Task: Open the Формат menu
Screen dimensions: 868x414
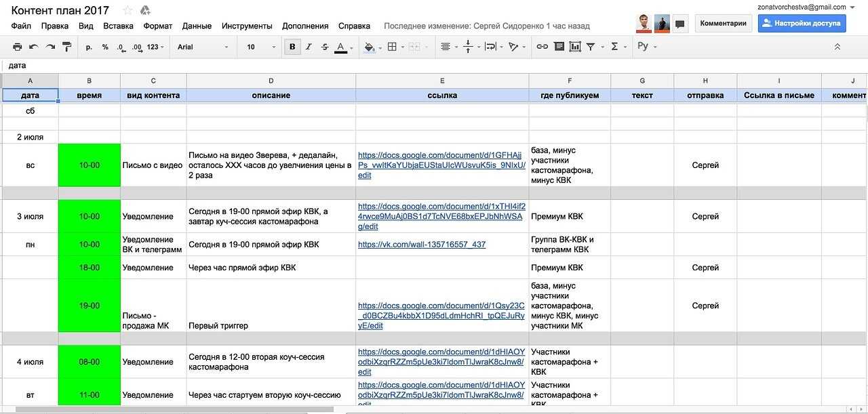Action: pyautogui.click(x=158, y=26)
